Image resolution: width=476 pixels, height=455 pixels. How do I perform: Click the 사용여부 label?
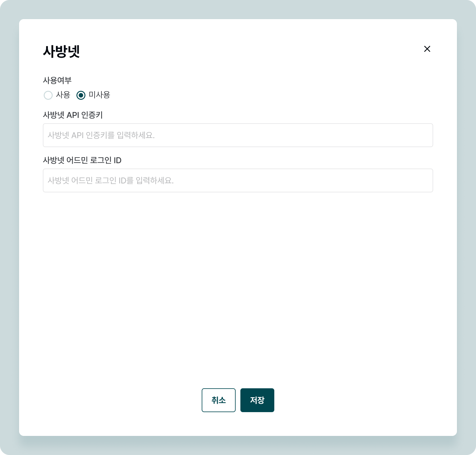click(57, 80)
